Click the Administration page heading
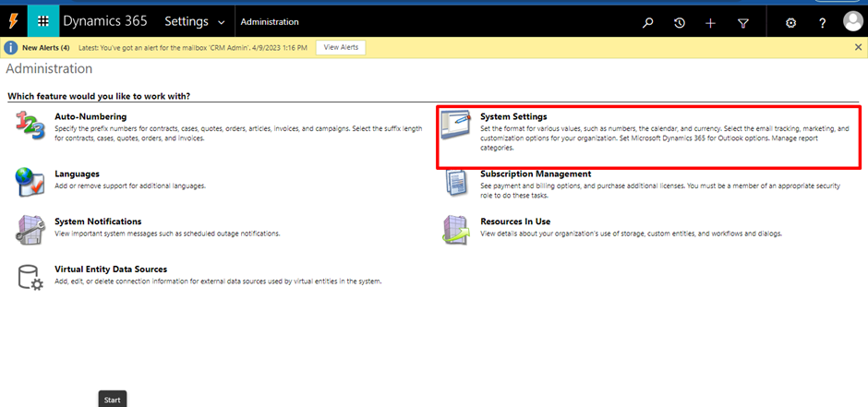This screenshot has width=868, height=407. point(49,68)
